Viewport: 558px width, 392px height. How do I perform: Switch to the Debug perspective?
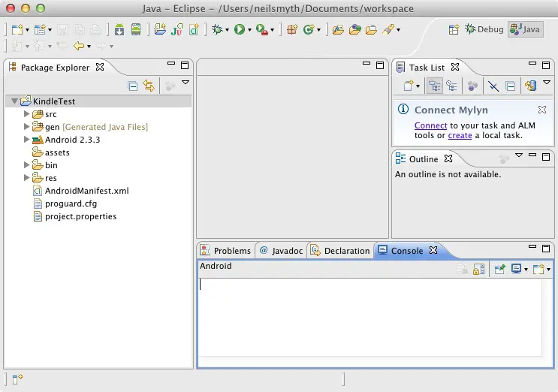click(484, 29)
